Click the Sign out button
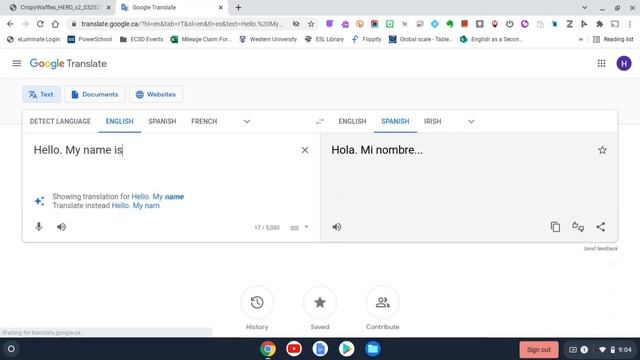 coord(539,350)
